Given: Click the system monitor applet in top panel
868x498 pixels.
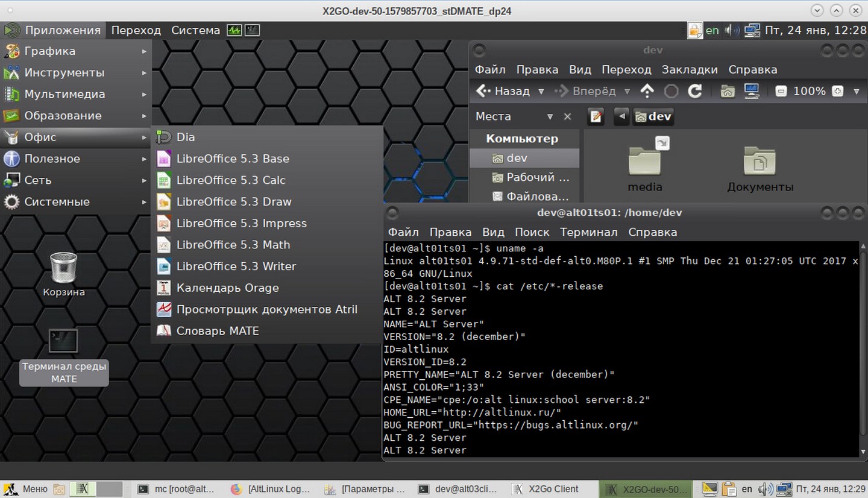Looking at the screenshot, I should point(234,30).
